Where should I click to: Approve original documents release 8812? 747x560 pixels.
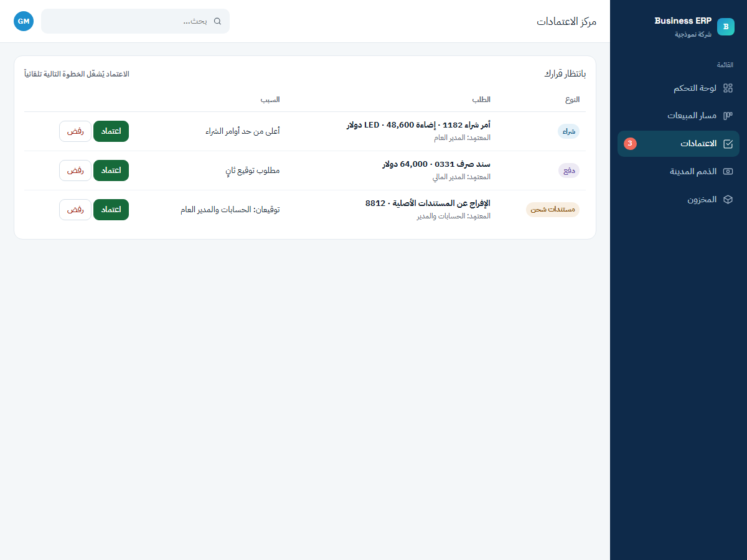click(111, 210)
